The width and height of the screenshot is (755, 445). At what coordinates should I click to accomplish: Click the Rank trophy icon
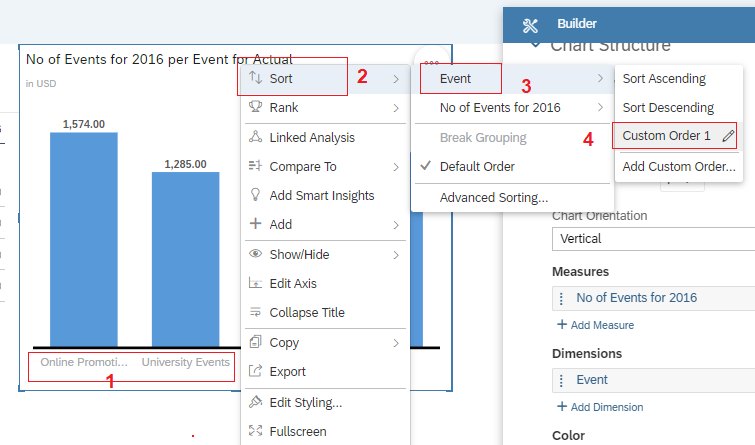(255, 108)
